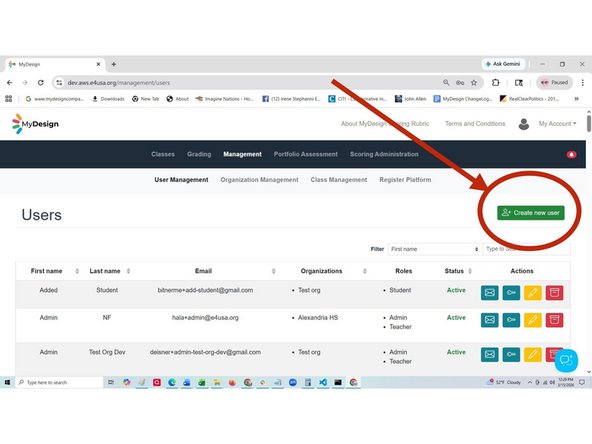Viewport: 592px width, 444px height.
Task: Click the yellow edit icon for Admin Test Org Dev
Action: [533, 354]
